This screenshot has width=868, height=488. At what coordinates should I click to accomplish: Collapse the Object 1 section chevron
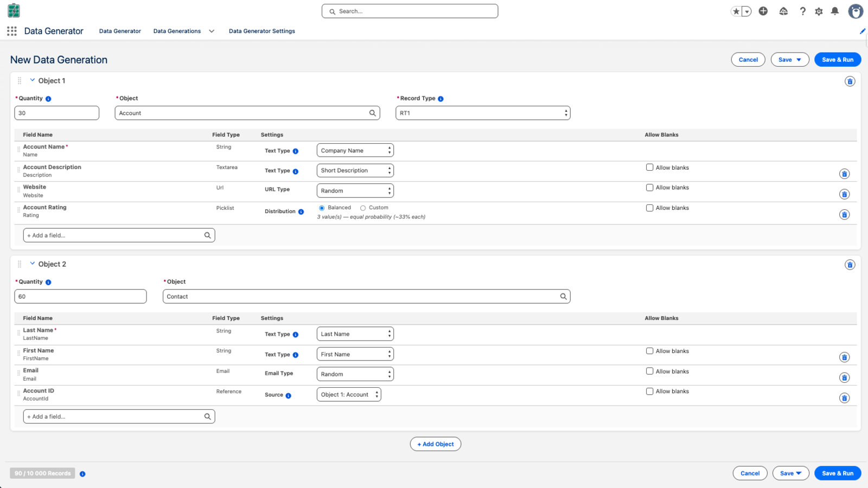[x=33, y=80]
